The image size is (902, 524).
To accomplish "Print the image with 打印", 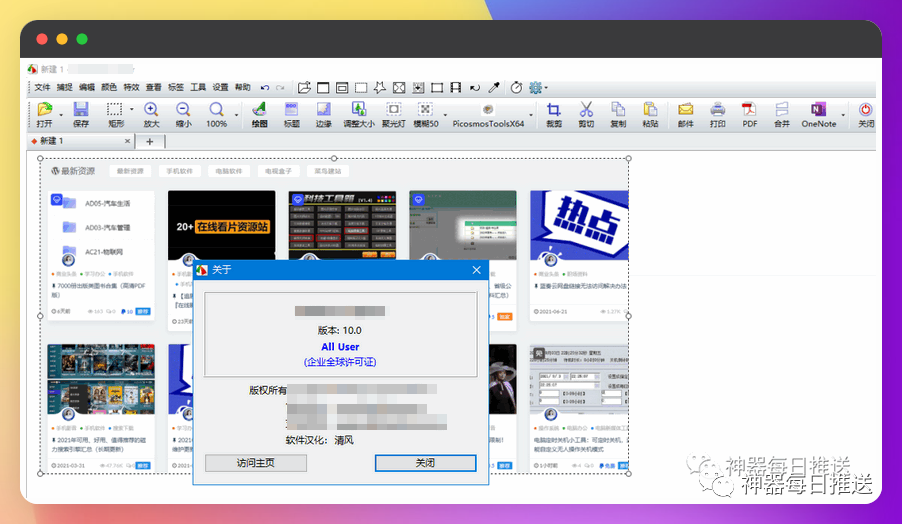I will tap(717, 114).
